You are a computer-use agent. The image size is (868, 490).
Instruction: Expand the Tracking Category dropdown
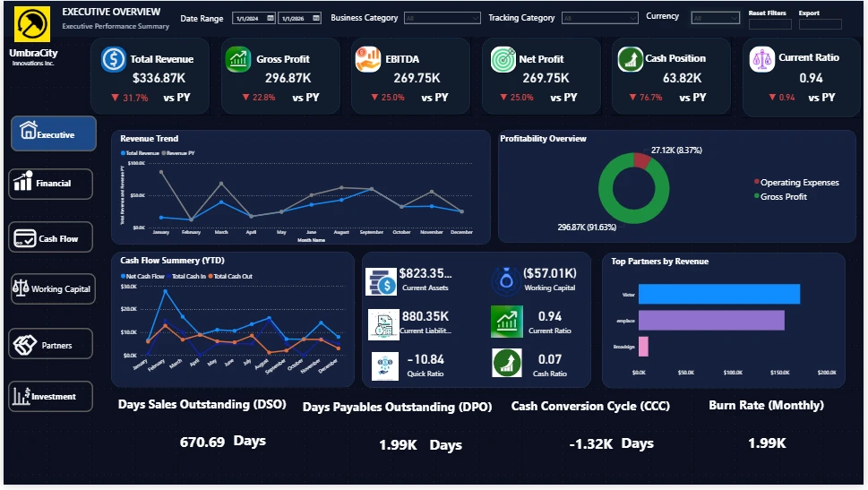(x=600, y=18)
